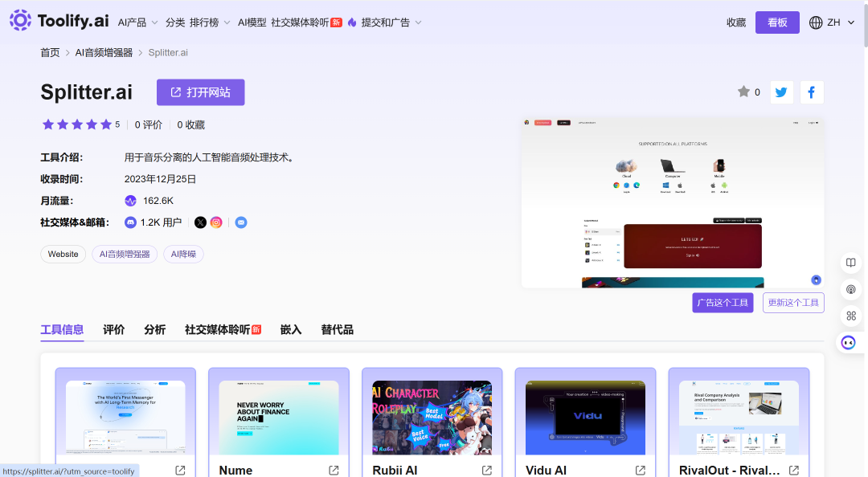Open the 0 评价 link
The image size is (868, 477).
coord(149,125)
